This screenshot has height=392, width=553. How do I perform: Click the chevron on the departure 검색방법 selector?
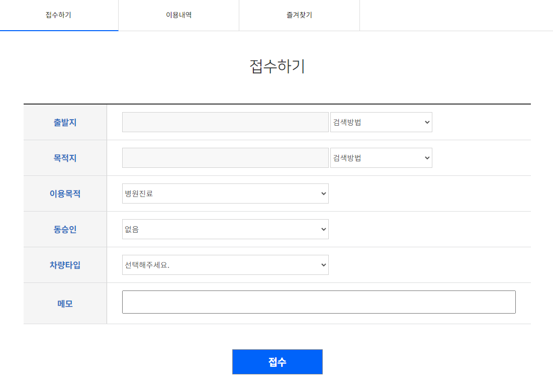(x=426, y=122)
